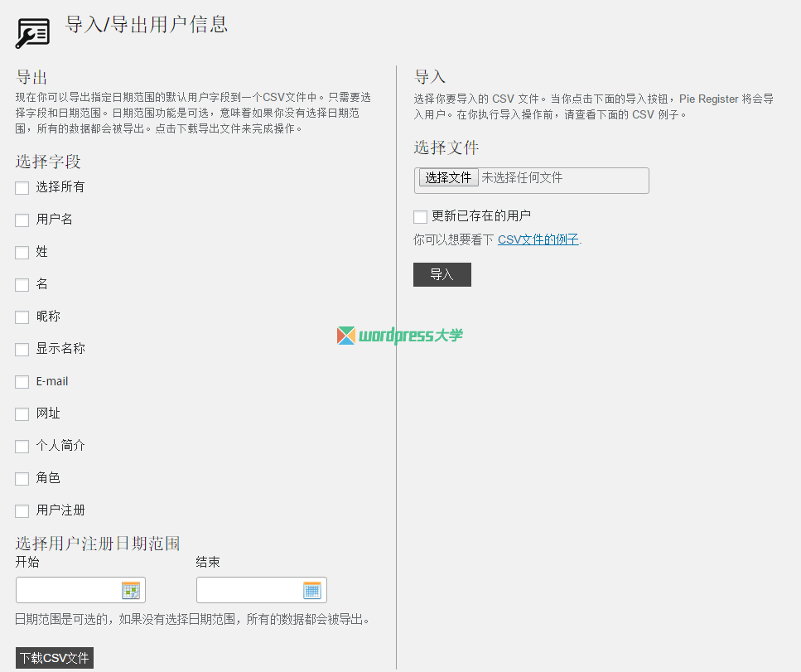The width and height of the screenshot is (801, 672).
Task: Click the 导出 section heading
Action: pyautogui.click(x=31, y=77)
